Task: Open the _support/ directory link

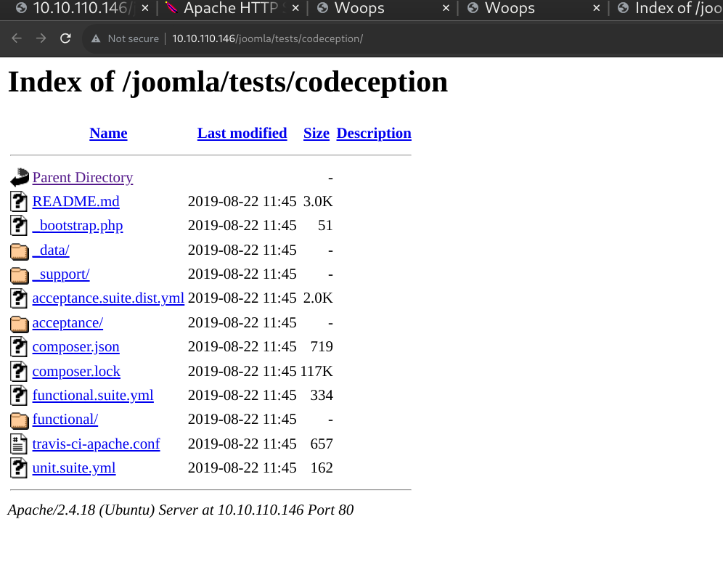Action: point(61,274)
